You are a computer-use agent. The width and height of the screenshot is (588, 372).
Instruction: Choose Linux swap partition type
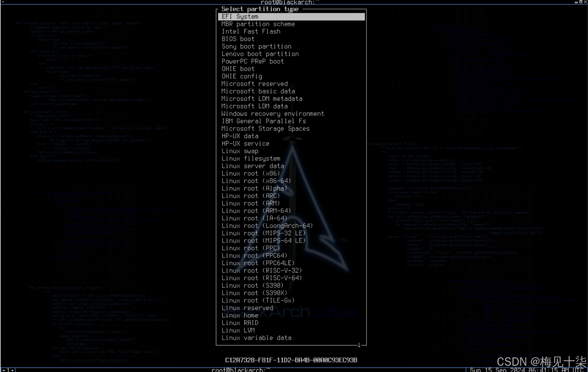(240, 151)
